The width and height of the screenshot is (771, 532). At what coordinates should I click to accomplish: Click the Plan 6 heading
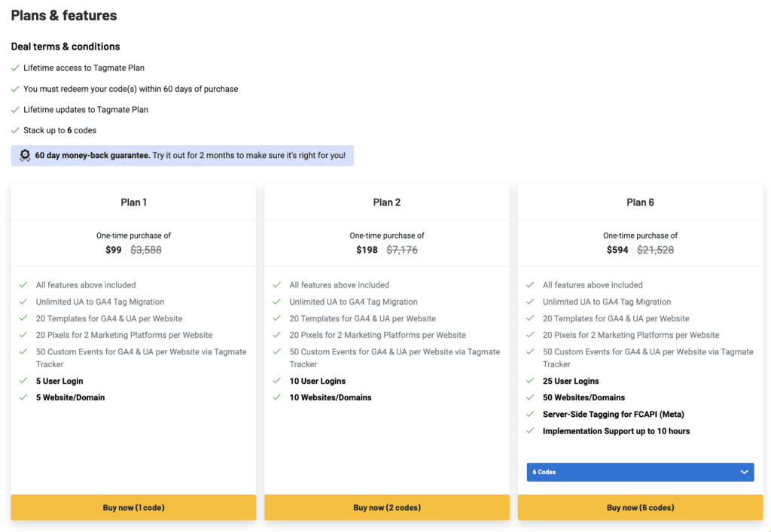click(640, 202)
